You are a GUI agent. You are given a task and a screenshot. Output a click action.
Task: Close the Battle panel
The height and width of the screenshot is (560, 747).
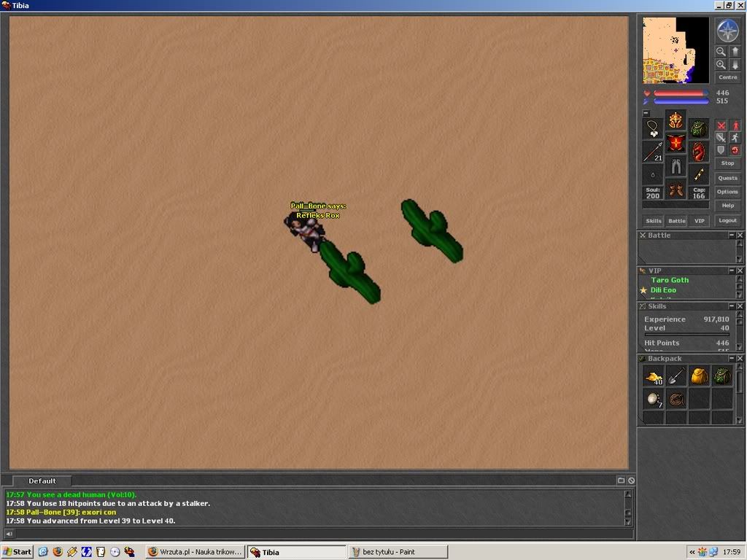point(740,236)
